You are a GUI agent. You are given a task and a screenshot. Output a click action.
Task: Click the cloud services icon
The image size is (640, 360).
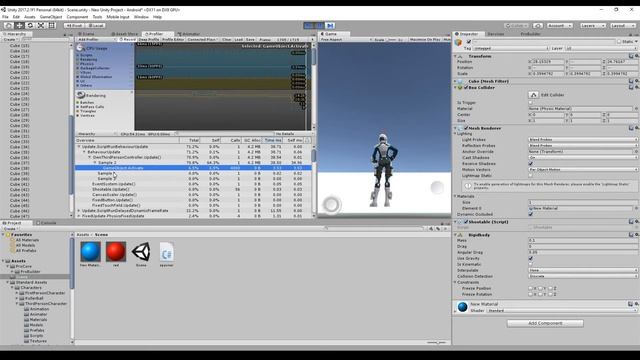coord(538,26)
